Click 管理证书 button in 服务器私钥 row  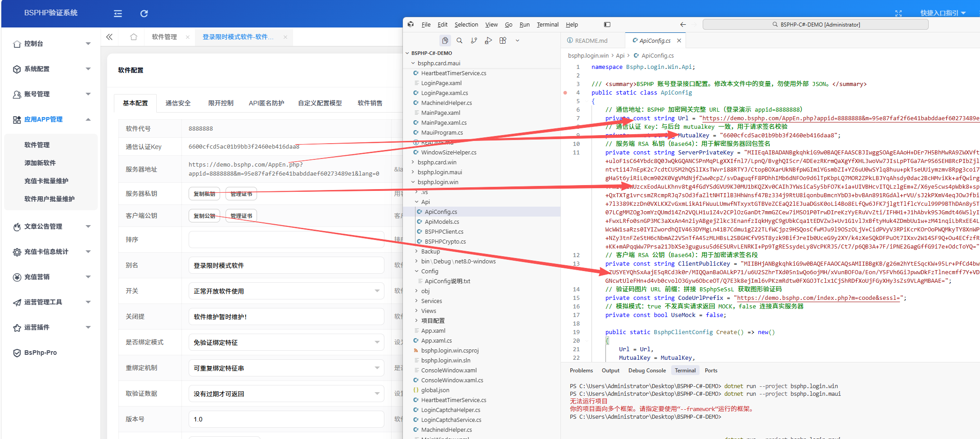point(241,194)
